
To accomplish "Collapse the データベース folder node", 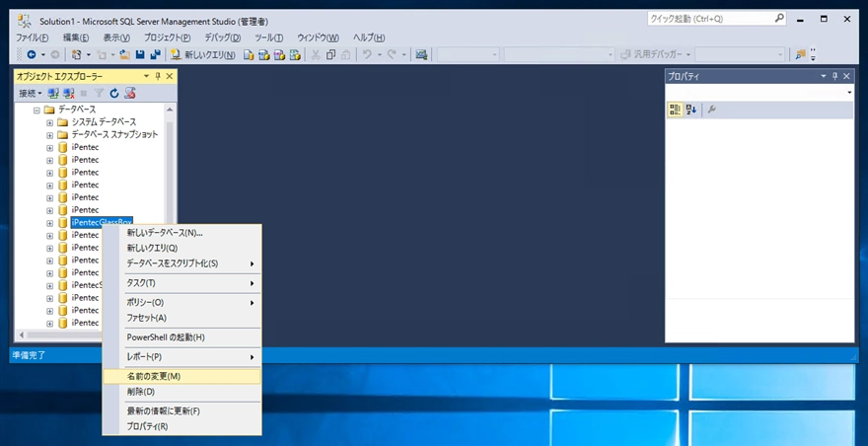I will coord(36,110).
